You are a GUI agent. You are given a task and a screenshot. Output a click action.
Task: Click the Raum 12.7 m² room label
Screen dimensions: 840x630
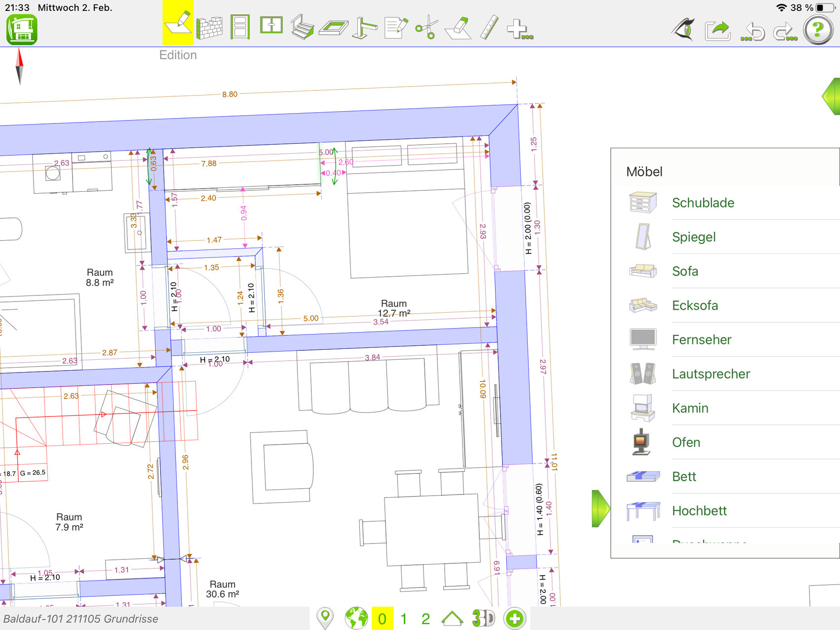394,308
